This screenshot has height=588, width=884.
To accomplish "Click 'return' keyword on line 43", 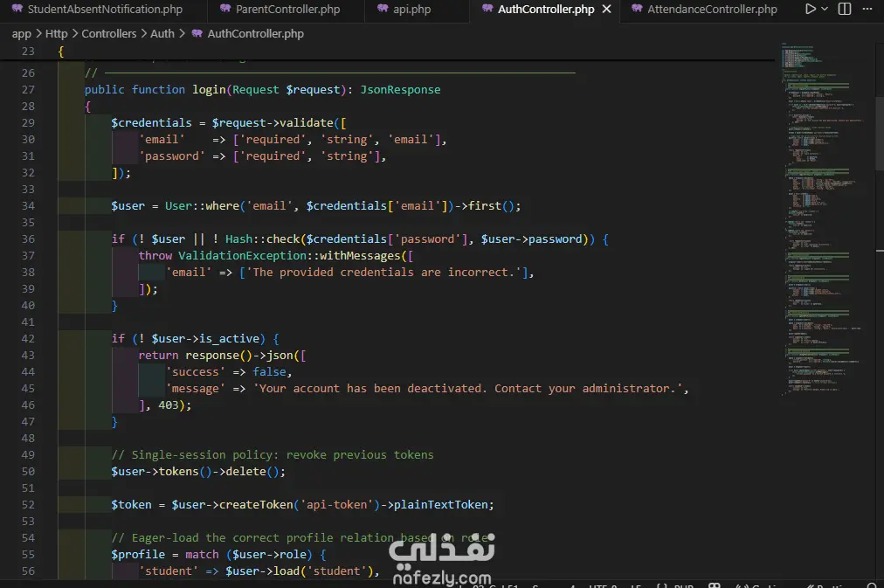I will pyautogui.click(x=158, y=356).
